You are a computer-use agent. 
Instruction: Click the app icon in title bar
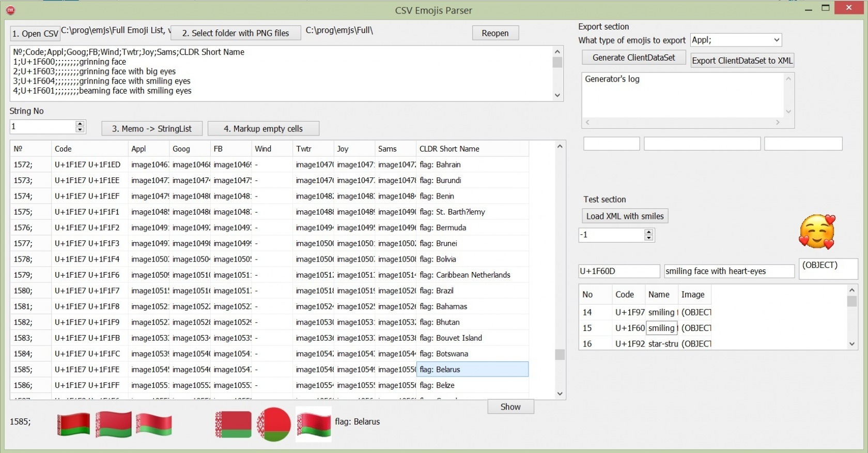click(10, 10)
